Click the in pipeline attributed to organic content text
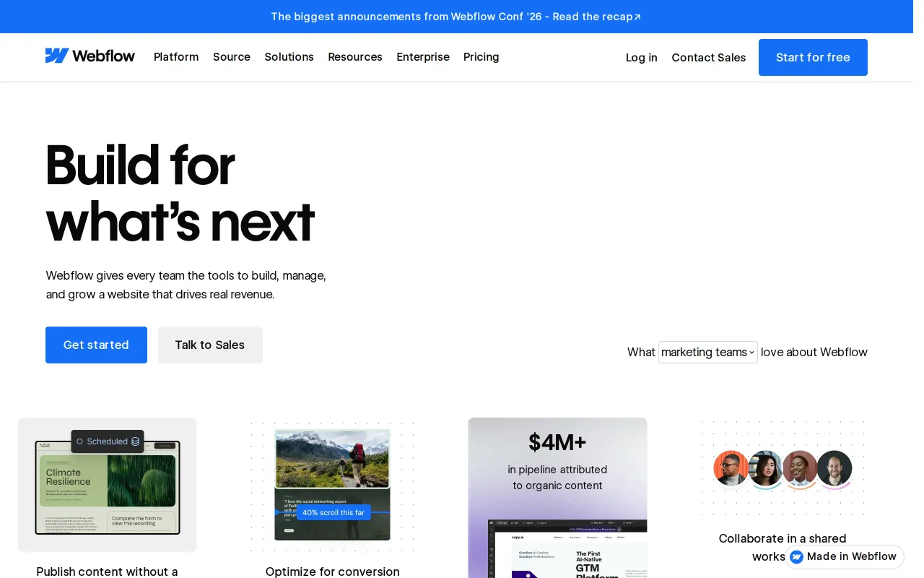Image resolution: width=924 pixels, height=578 pixels. coord(557,478)
